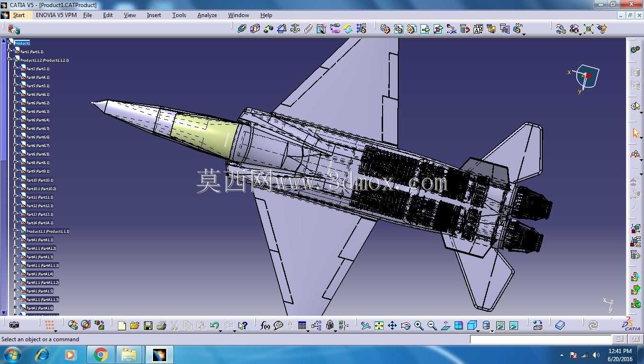Click the Zoom In magnifier
The height and width of the screenshot is (364, 644).
pyautogui.click(x=419, y=326)
